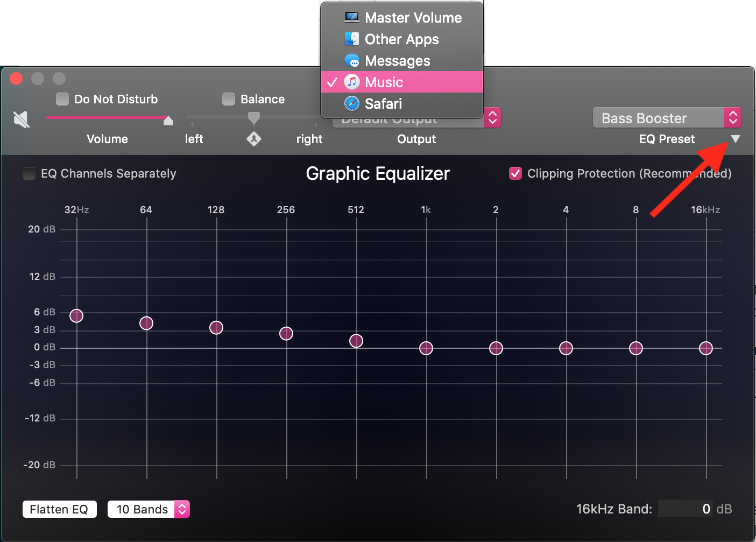Enable the Do Not Disturb checkbox
The width and height of the screenshot is (756, 542).
click(x=62, y=99)
